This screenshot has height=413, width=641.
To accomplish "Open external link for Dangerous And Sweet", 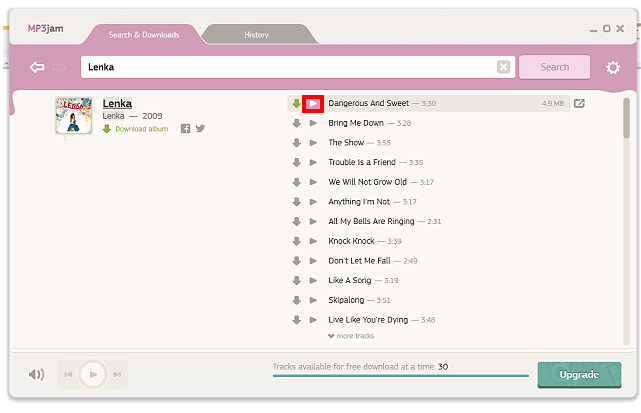I will pyautogui.click(x=579, y=103).
